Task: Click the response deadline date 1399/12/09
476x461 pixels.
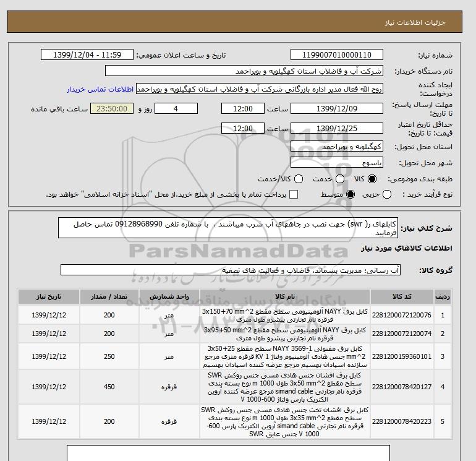Action: coord(337,108)
